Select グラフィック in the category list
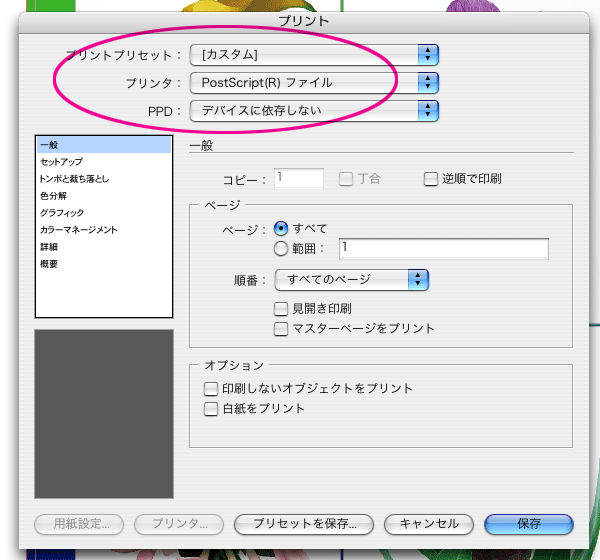The image size is (600, 560). click(104, 213)
